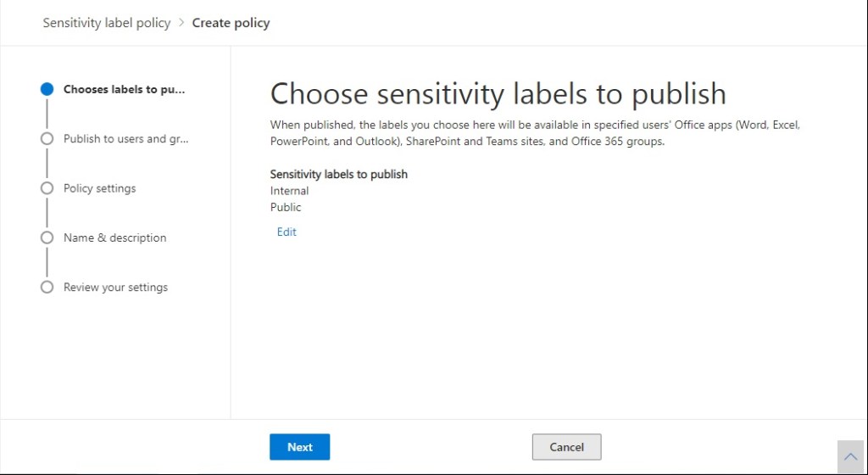Open the Chooses labels to publish step

124,89
